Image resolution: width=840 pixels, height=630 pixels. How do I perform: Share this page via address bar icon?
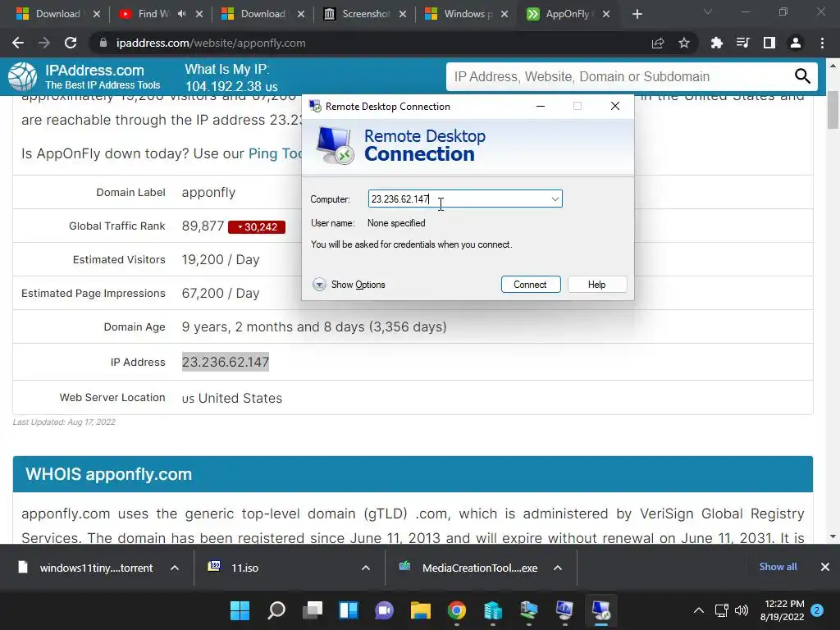click(x=658, y=43)
